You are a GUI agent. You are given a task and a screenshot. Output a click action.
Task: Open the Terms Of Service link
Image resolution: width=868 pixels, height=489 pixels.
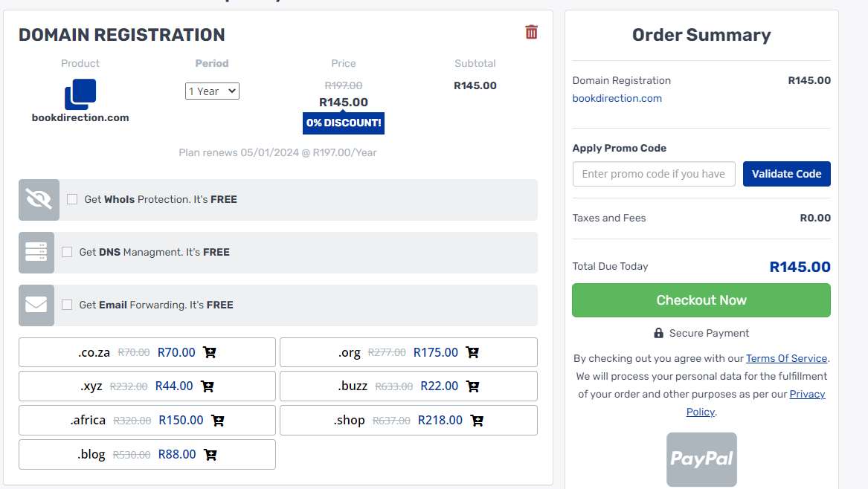[x=786, y=358]
